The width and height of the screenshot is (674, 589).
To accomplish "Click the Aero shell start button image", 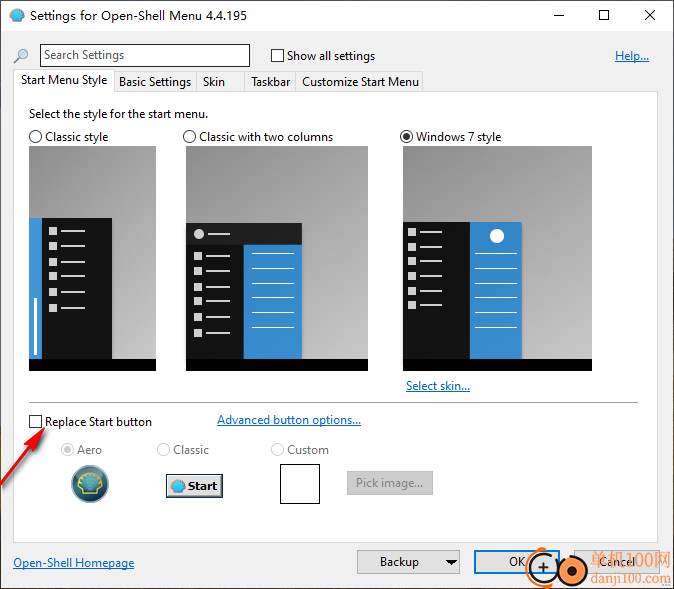I will pyautogui.click(x=90, y=484).
